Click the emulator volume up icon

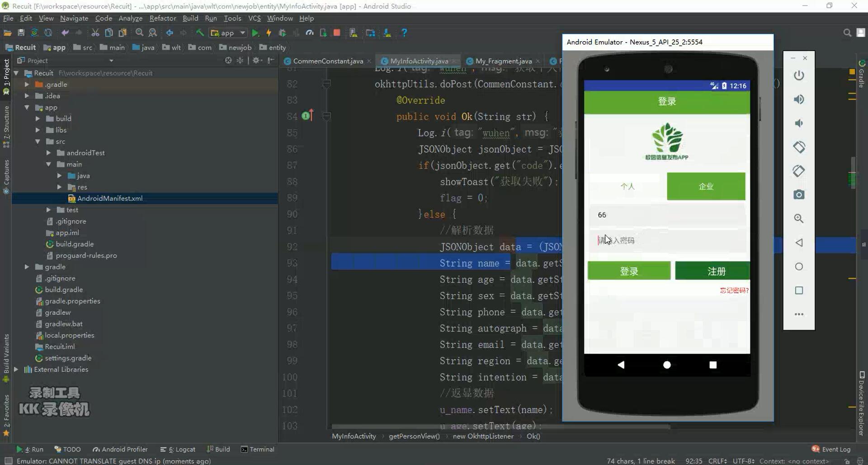[799, 99]
